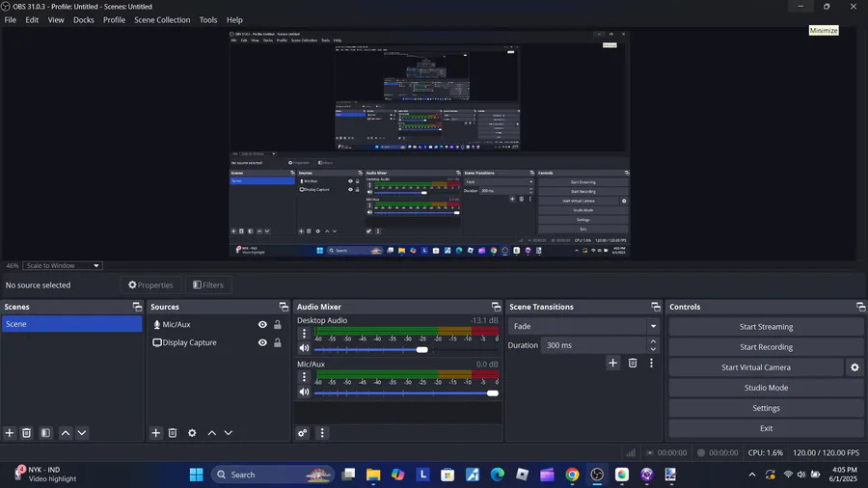The image size is (868, 488).
Task: Add a new source with plus icon
Action: click(x=155, y=433)
